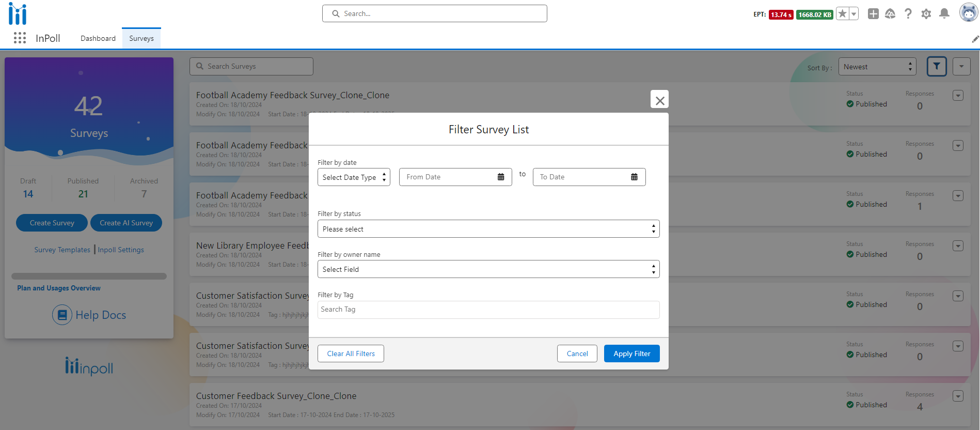Open the Trailhead guidance icon
Screen dimensions: 980x430
[x=890, y=14]
